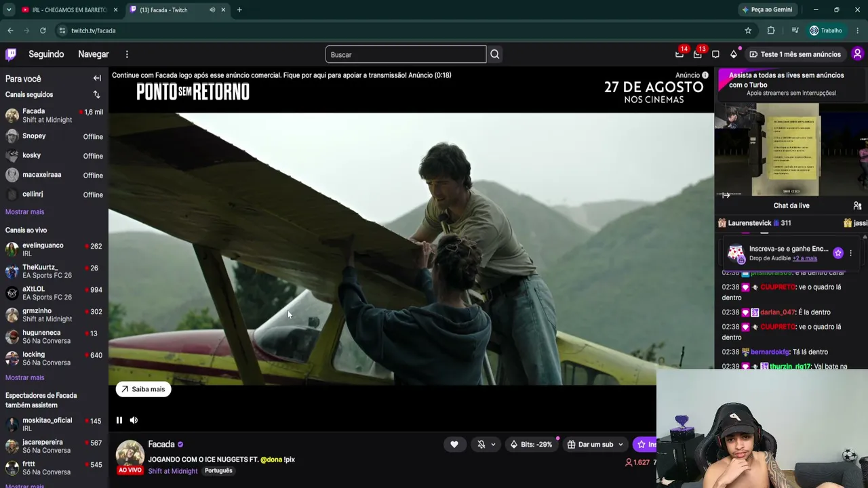This screenshot has height=488, width=868.
Task: Open Snopey offline channel
Action: 54,137
